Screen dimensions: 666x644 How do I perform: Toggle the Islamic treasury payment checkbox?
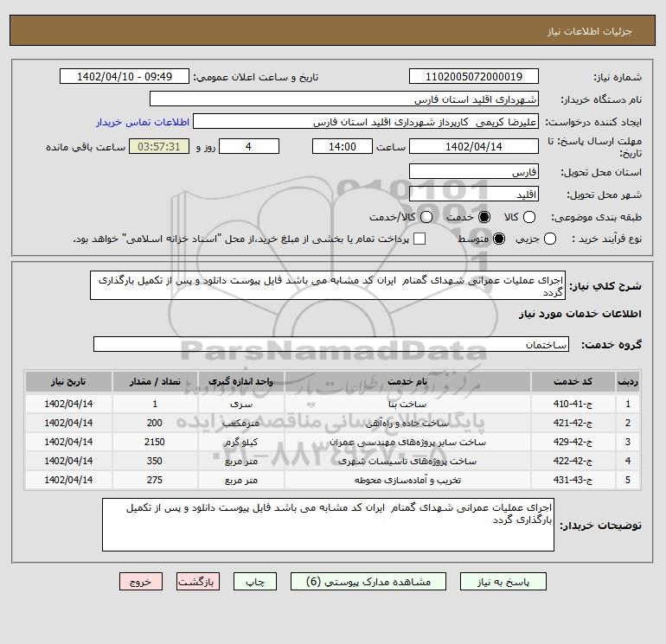419,239
